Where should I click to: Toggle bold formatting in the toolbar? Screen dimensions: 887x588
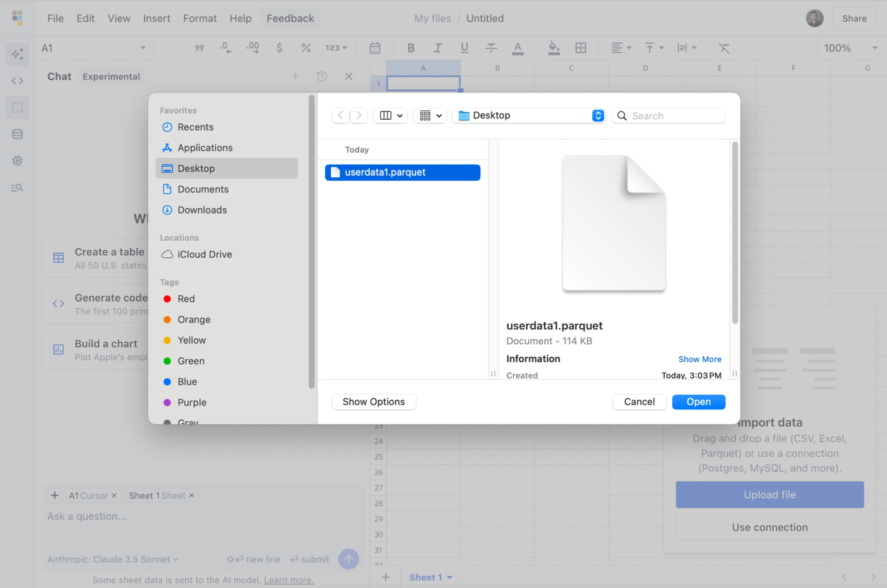coord(411,48)
